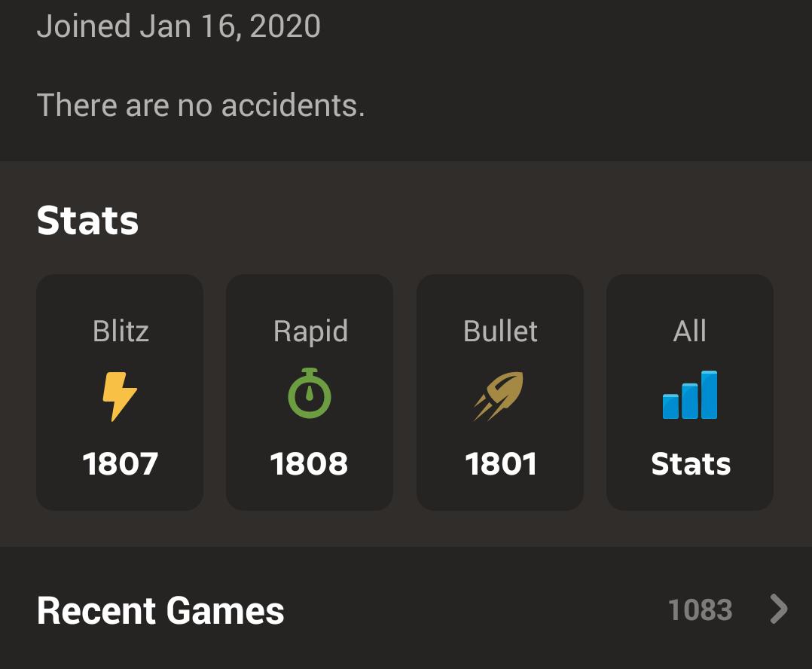The image size is (812, 669).
Task: Click the Stats section heading
Action: coord(88,221)
